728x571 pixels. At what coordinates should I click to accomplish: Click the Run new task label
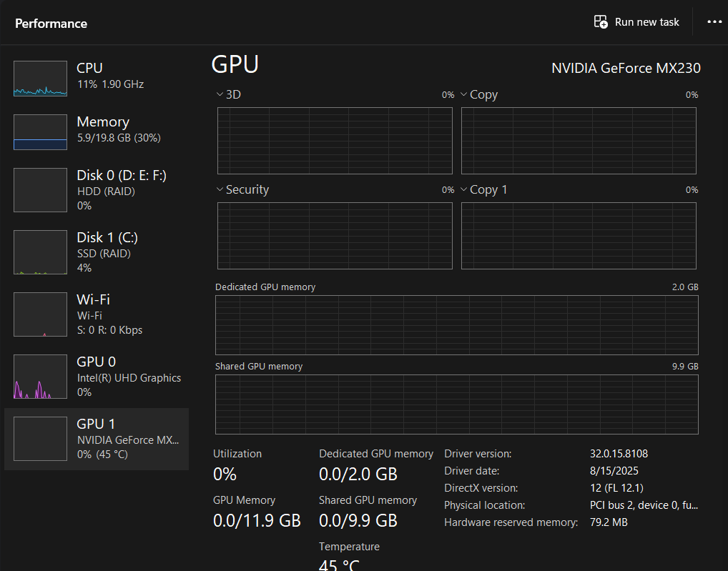point(646,22)
